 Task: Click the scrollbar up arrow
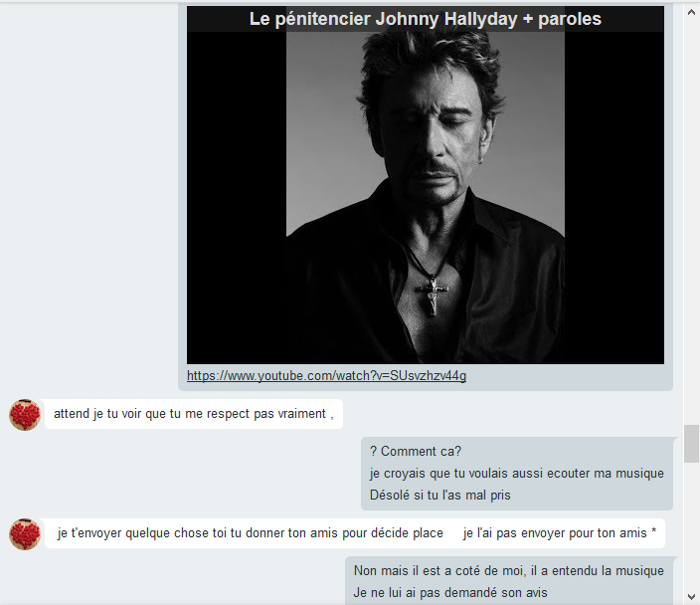tap(691, 12)
